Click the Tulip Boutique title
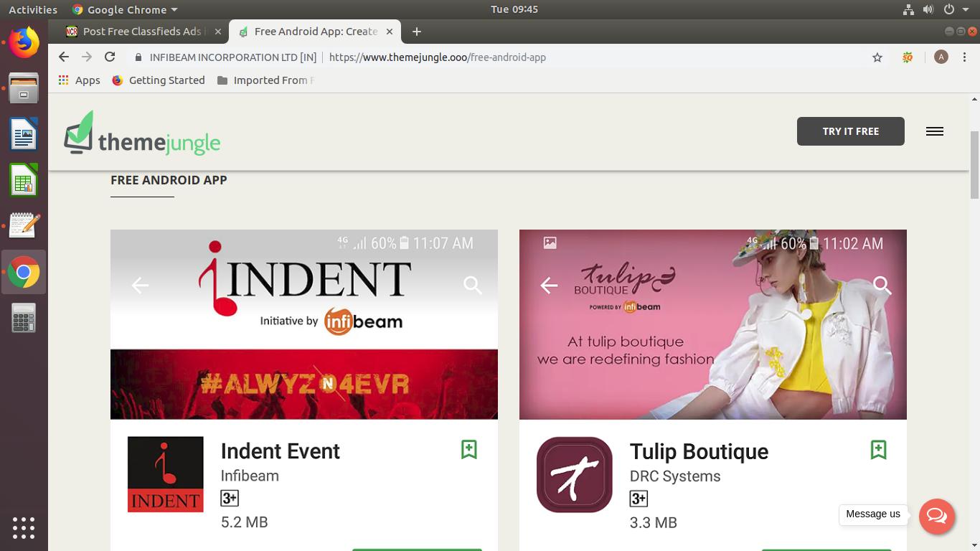Viewport: 980px width, 551px height. coord(699,451)
